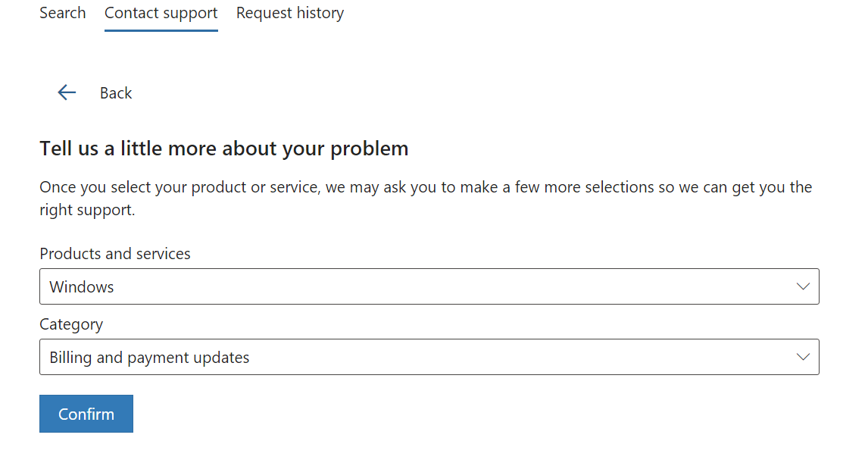
Task: Click the "Products and services" field label
Action: click(x=115, y=254)
